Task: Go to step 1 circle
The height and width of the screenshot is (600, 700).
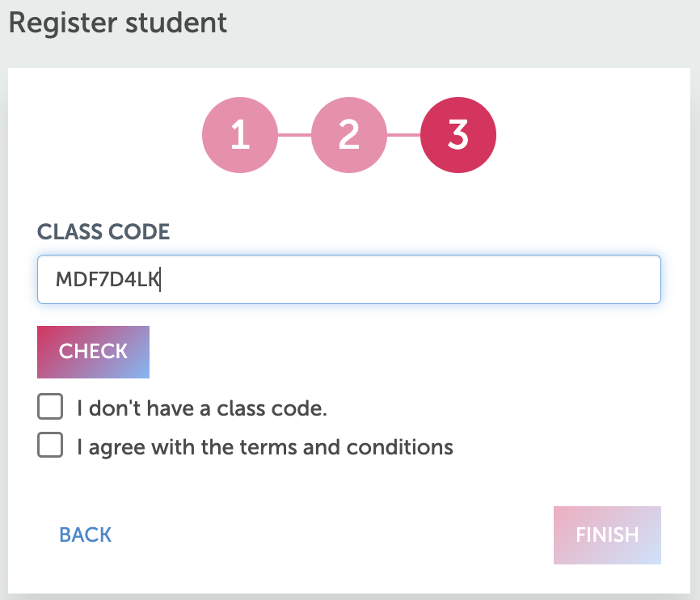Action: pos(240,136)
